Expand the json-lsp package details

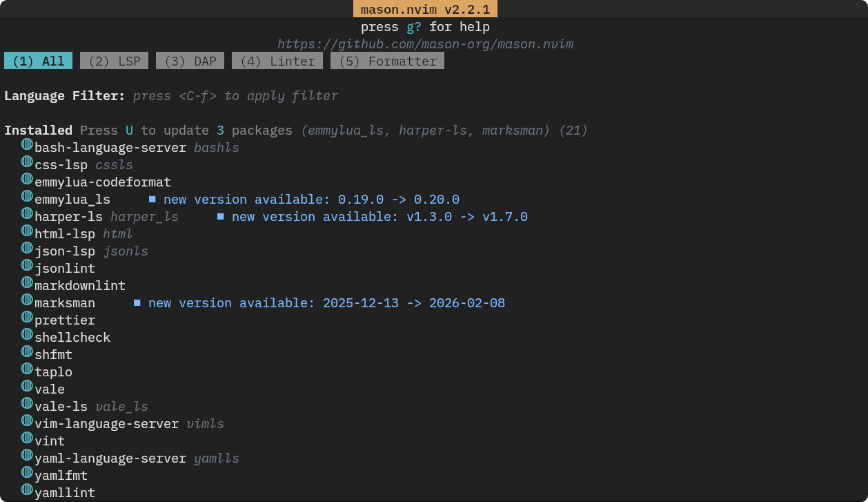pyautogui.click(x=64, y=251)
